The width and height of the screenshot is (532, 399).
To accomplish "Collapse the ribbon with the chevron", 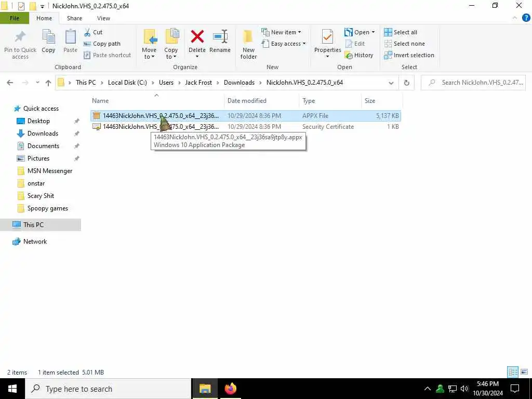I will point(515,18).
